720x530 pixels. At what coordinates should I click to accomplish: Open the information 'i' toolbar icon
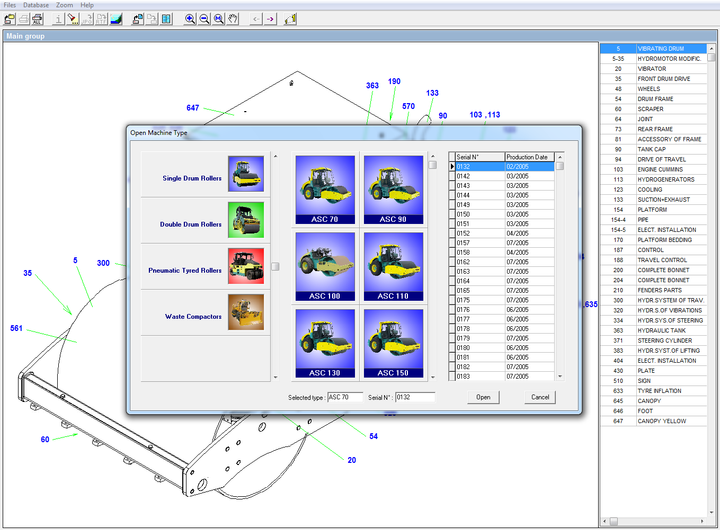point(58,19)
